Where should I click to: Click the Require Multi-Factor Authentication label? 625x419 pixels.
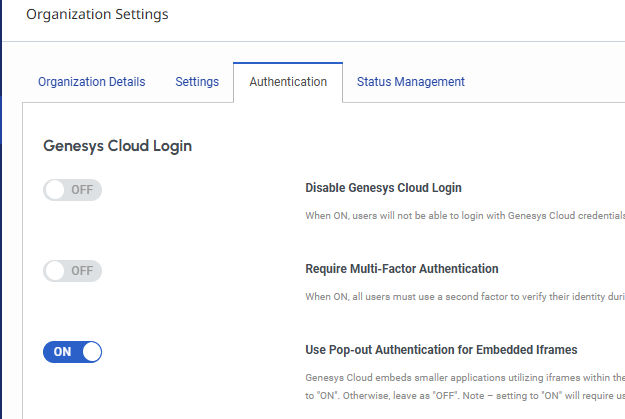coord(401,269)
